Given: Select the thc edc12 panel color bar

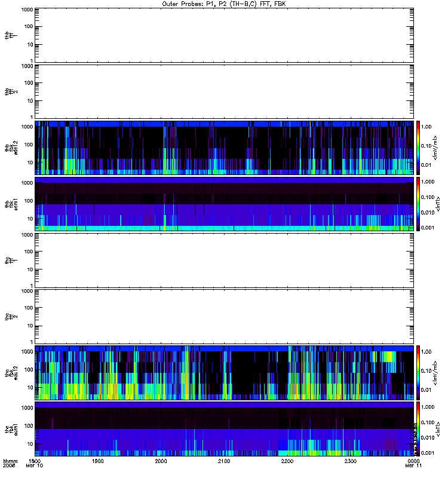Looking at the screenshot, I should [x=418, y=372].
